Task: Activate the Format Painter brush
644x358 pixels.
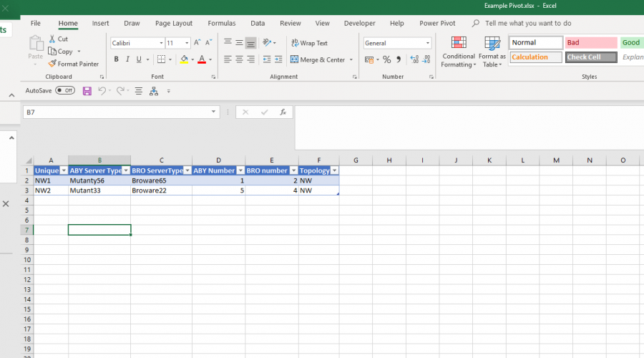Action: (x=52, y=64)
